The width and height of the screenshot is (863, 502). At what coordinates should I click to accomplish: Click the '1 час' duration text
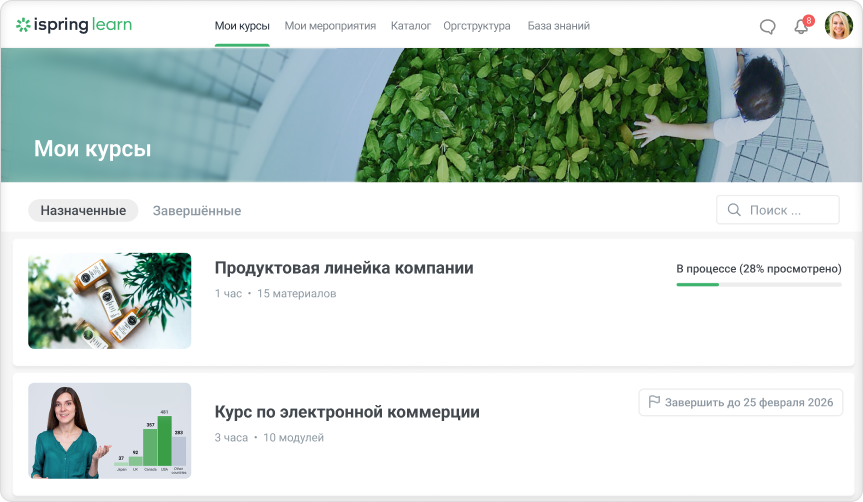[228, 293]
